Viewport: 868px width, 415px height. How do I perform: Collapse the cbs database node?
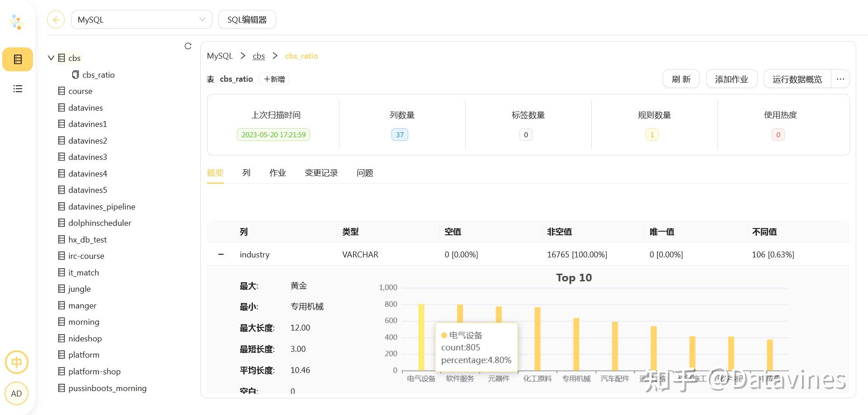pos(51,58)
